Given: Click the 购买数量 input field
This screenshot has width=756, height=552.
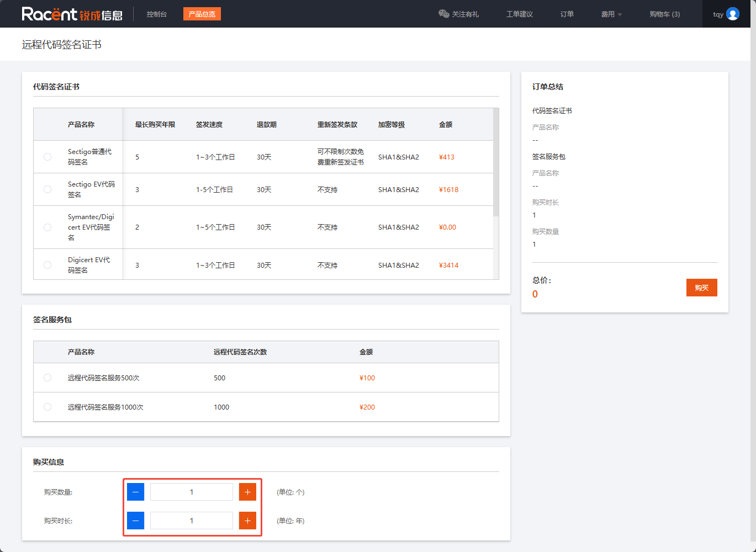Looking at the screenshot, I should click(192, 492).
